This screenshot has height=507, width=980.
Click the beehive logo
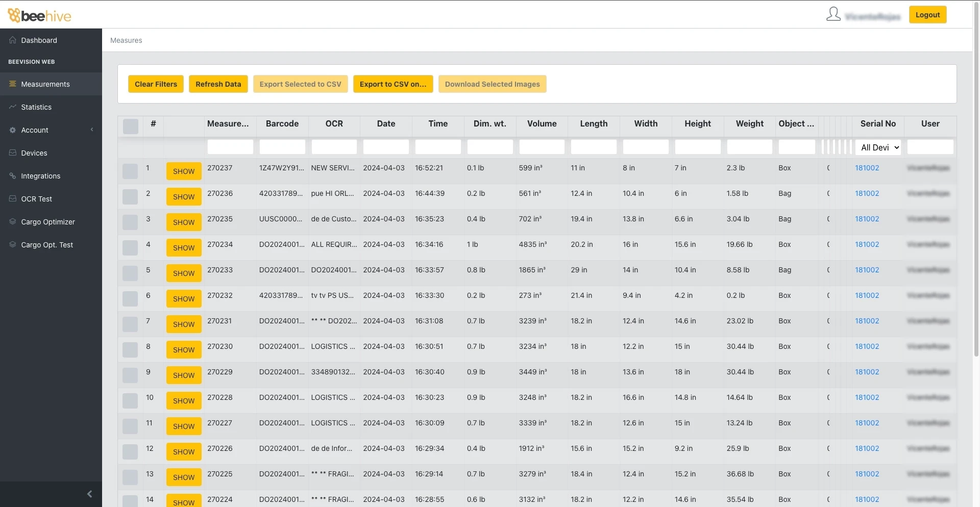tap(39, 15)
